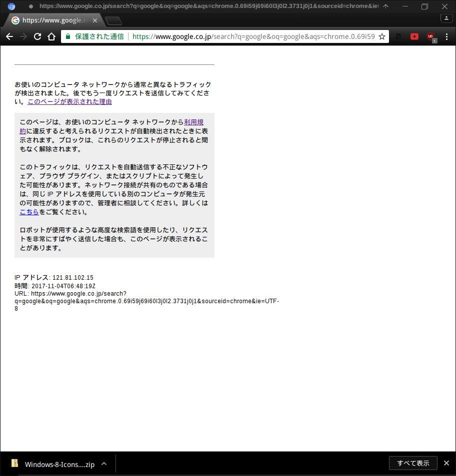Open the YouTube extension icon
The width and height of the screenshot is (456, 476).
click(x=414, y=36)
